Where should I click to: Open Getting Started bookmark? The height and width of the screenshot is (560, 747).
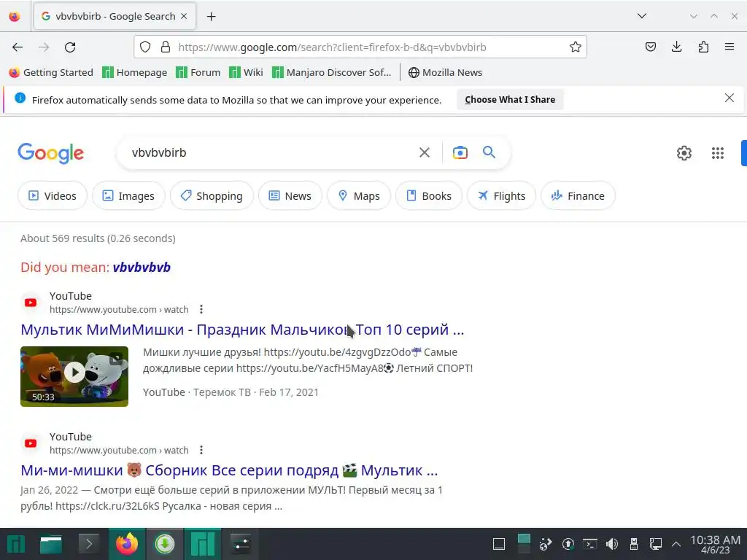[51, 72]
